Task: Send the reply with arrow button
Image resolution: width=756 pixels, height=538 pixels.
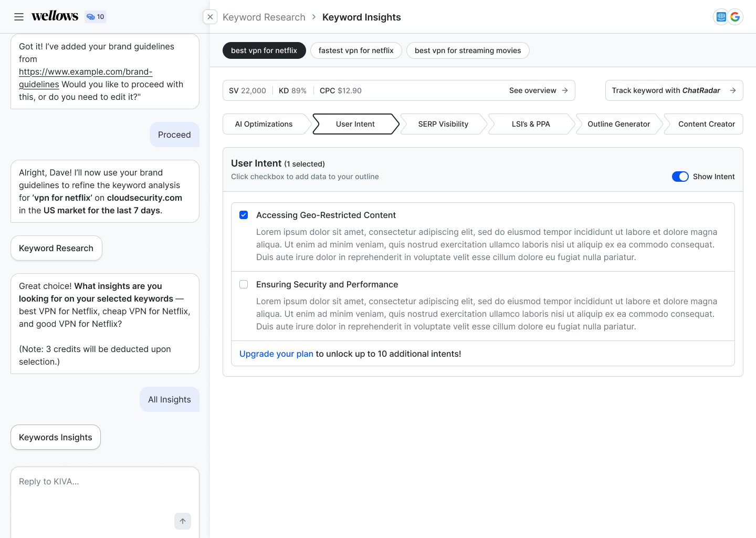Action: [x=183, y=521]
